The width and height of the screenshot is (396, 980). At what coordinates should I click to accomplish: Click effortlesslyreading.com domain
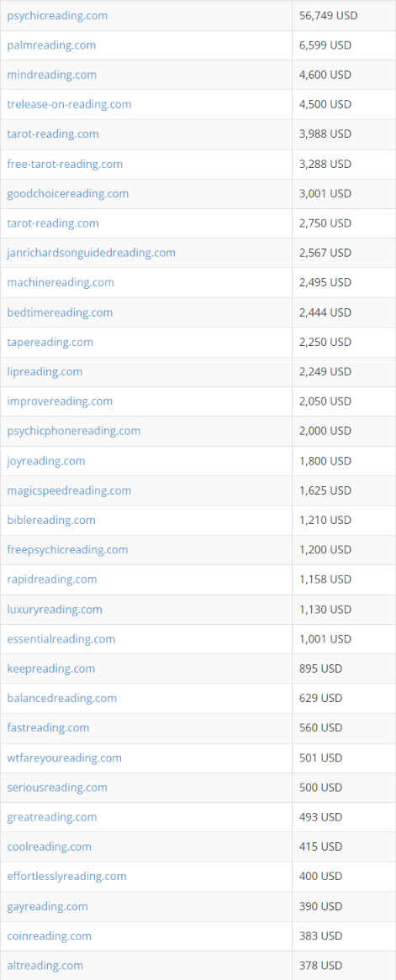pos(66,876)
